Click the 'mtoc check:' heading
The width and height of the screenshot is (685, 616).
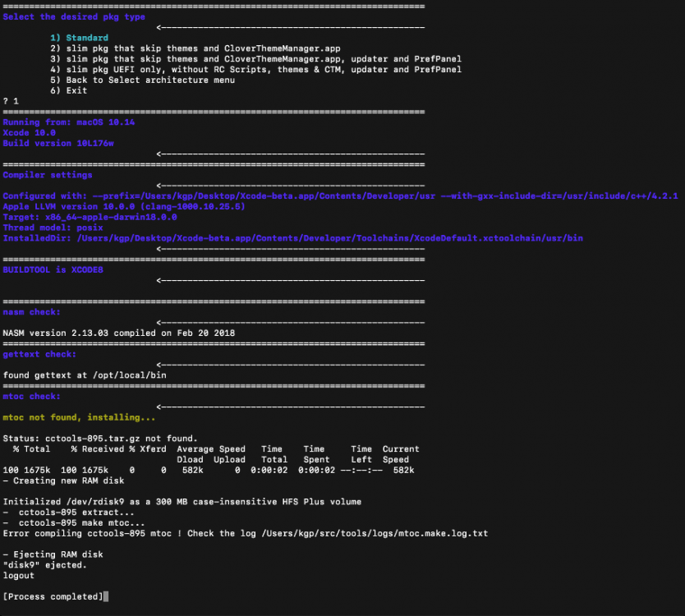(31, 396)
